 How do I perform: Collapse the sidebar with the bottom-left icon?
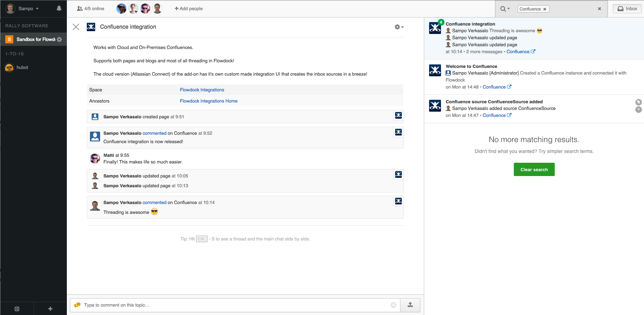pyautogui.click(x=17, y=309)
